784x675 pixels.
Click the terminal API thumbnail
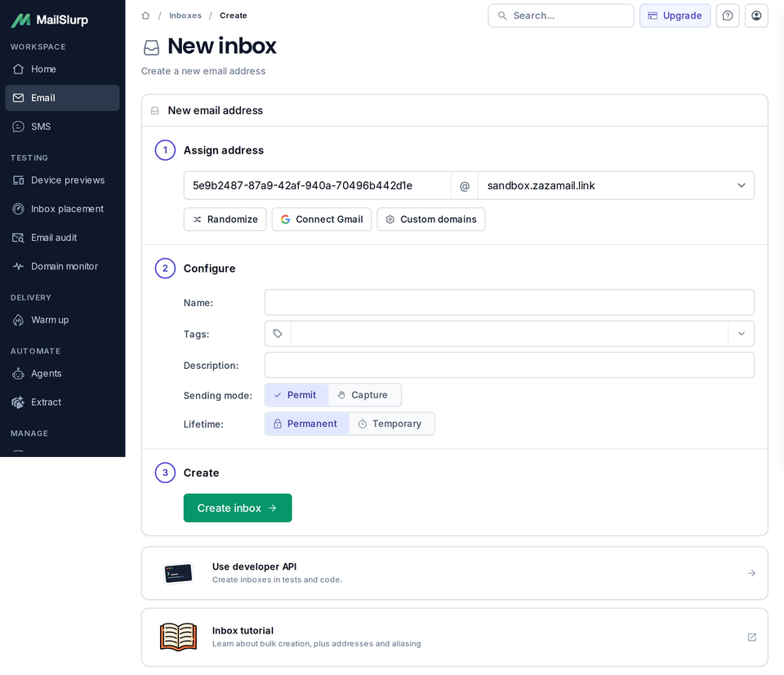[179, 573]
